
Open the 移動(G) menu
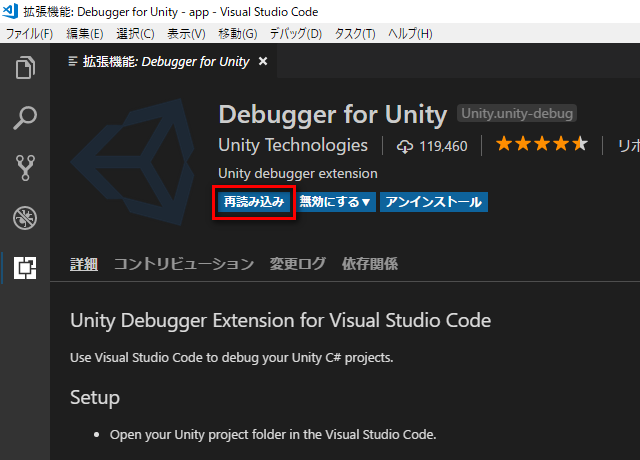238,33
